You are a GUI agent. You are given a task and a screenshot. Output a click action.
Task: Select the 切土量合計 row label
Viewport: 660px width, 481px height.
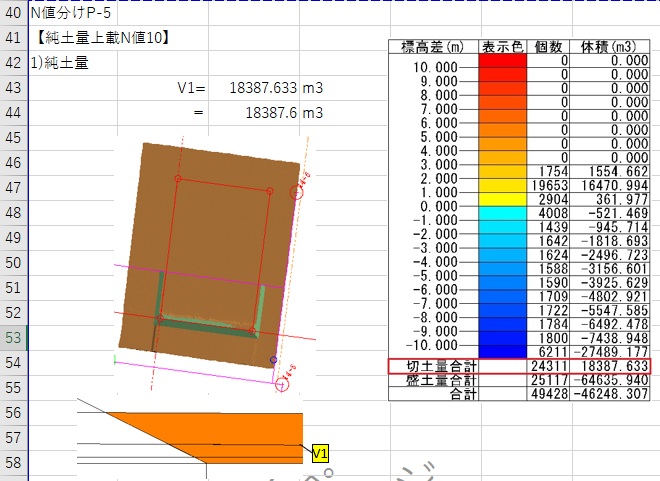coord(433,367)
